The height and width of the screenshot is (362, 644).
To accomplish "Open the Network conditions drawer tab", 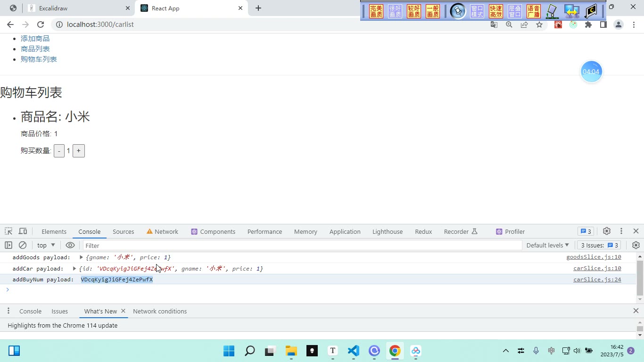I will [x=160, y=311].
